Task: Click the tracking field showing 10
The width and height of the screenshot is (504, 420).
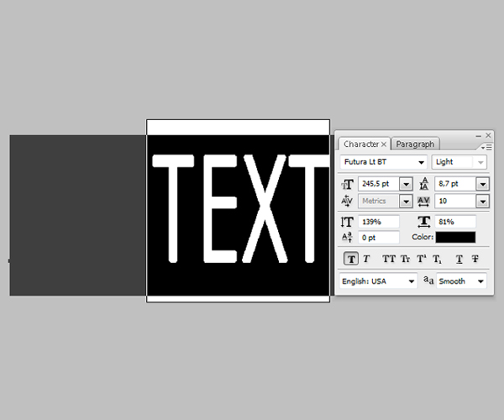Action: click(455, 201)
